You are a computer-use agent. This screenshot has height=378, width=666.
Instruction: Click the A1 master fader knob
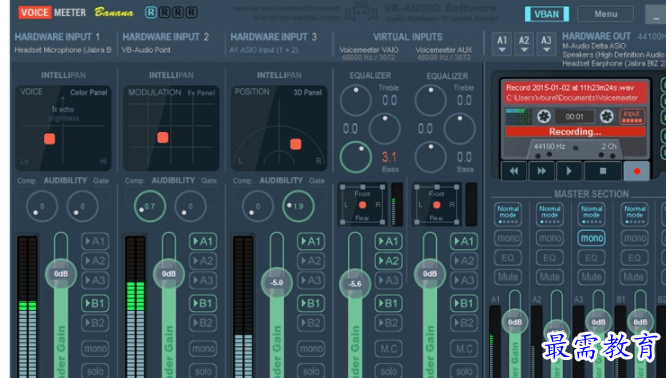[515, 322]
